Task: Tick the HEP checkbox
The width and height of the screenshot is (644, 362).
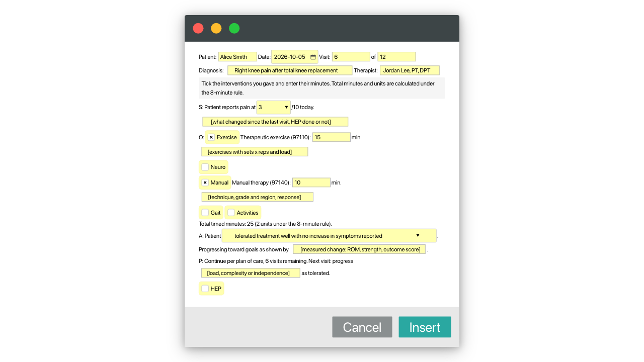Action: [205, 289]
